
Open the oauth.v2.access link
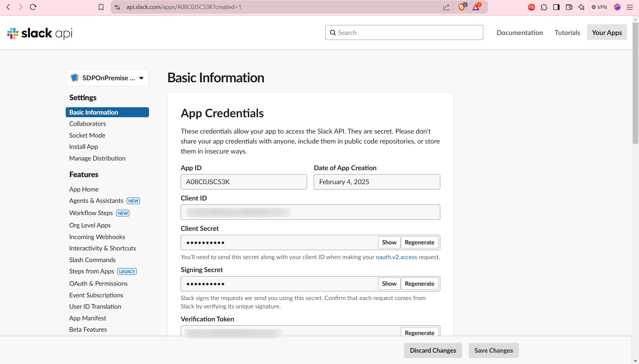click(x=396, y=257)
